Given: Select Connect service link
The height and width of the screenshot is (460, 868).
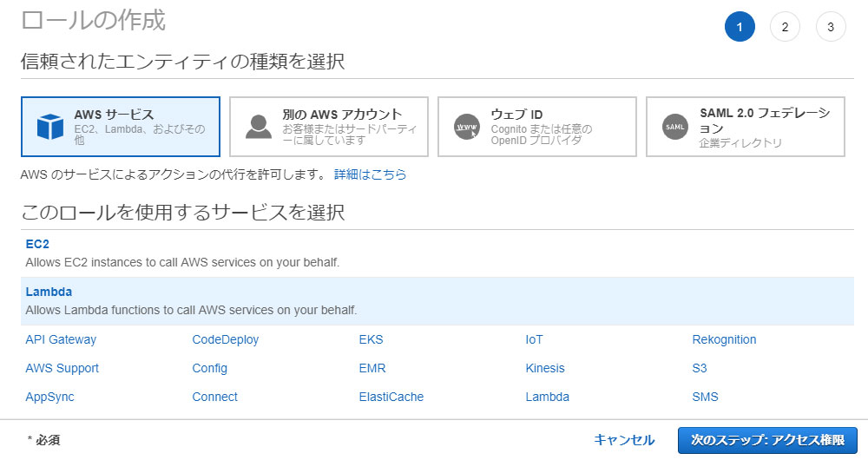Looking at the screenshot, I should point(214,397).
